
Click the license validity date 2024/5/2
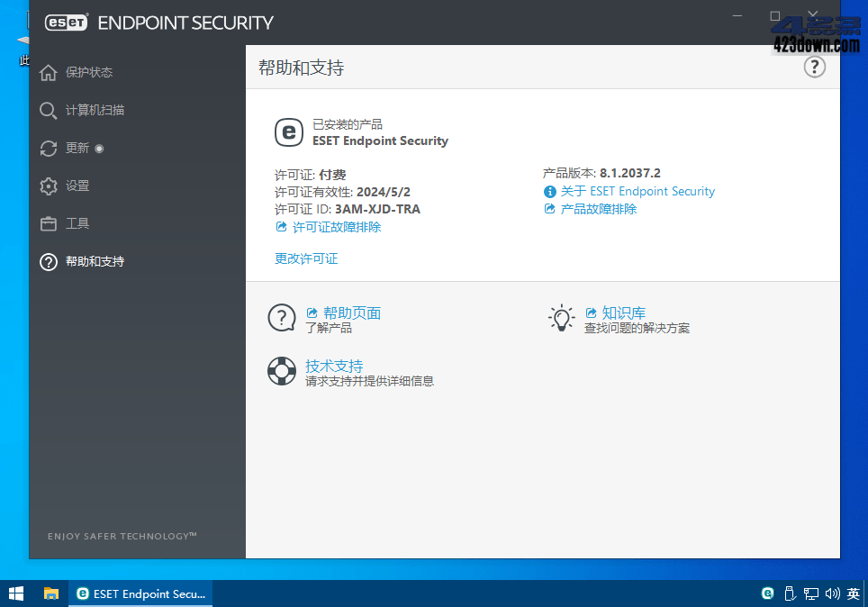pyautogui.click(x=384, y=192)
